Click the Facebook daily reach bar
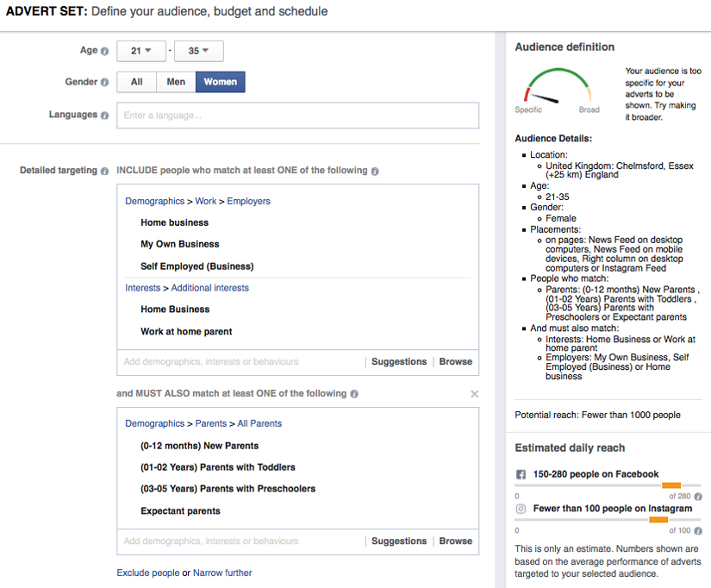Image resolution: width=711 pixels, height=588 pixels. (x=608, y=485)
